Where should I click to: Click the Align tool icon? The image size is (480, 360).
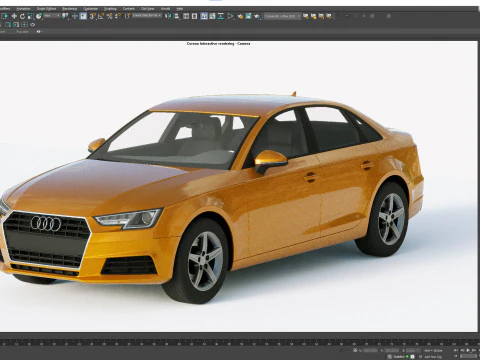point(177,16)
